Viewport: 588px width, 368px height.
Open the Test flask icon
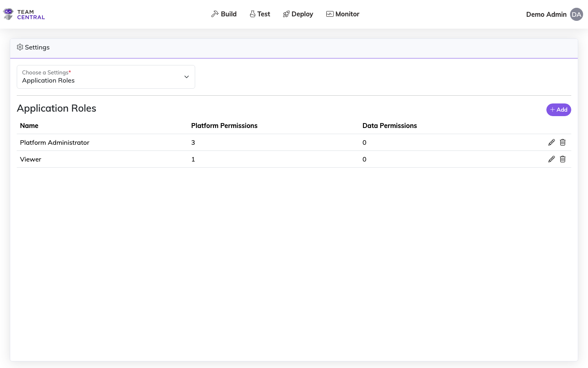[252, 13]
